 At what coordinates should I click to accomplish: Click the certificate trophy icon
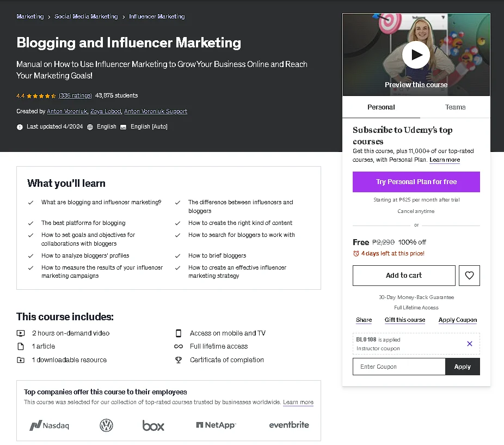[x=179, y=360]
